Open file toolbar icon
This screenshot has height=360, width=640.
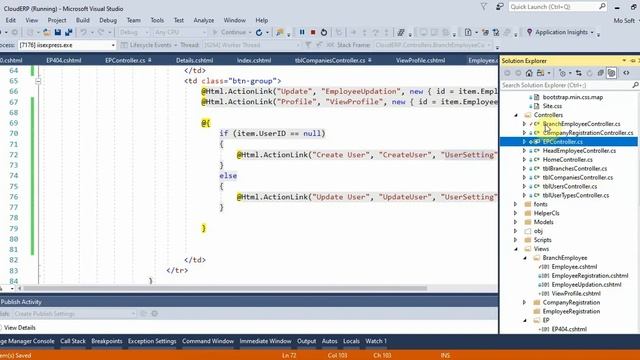(47, 32)
